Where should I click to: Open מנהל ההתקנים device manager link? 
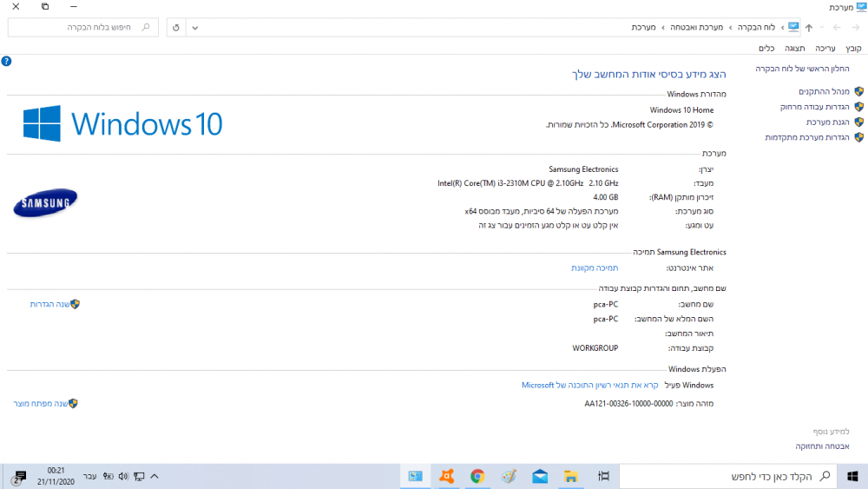click(824, 91)
